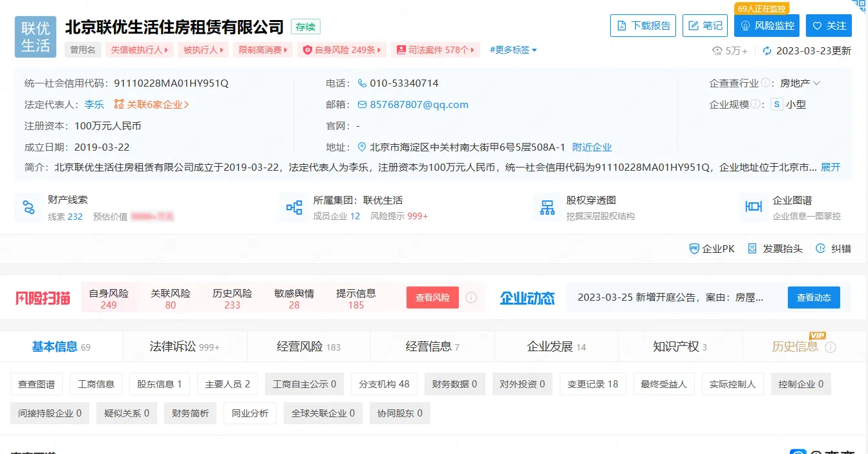Click the 纠错 option
The image size is (868, 454).
pyautogui.click(x=834, y=248)
